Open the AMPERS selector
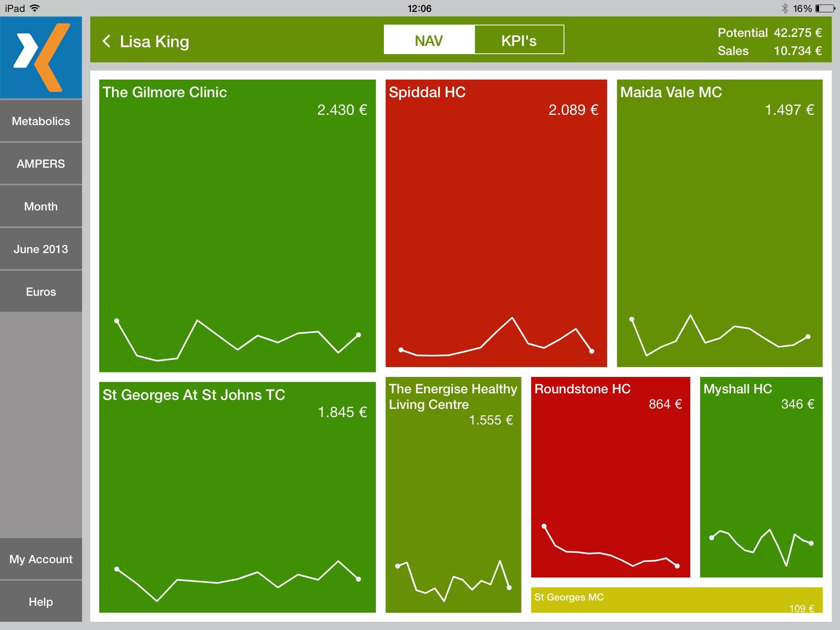The width and height of the screenshot is (840, 630). tap(41, 164)
